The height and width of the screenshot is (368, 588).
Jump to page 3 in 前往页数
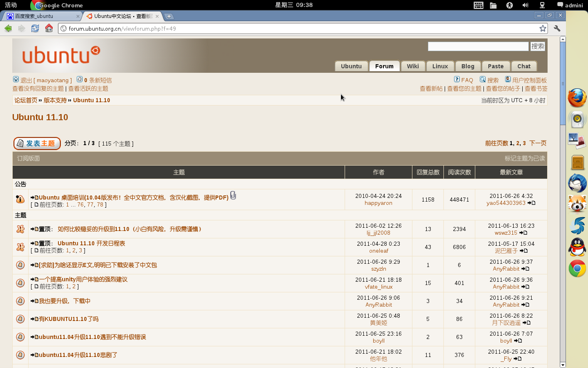(524, 143)
